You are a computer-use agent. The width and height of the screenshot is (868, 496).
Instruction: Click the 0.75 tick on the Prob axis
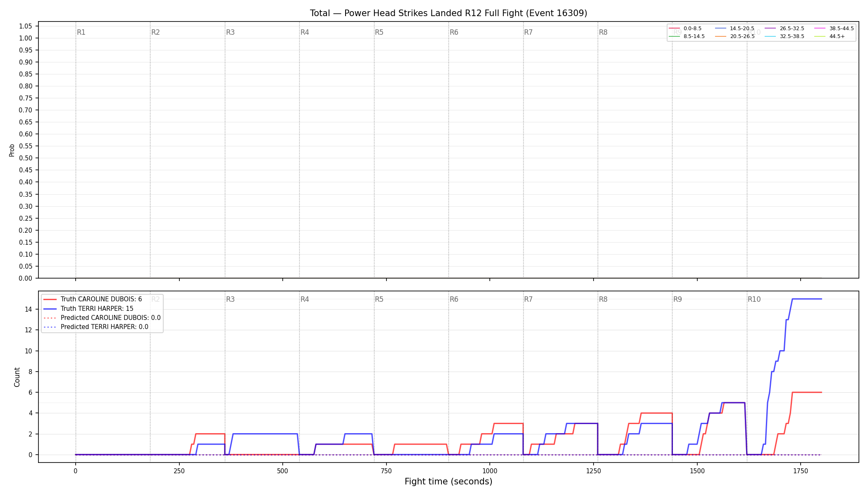tap(26, 98)
